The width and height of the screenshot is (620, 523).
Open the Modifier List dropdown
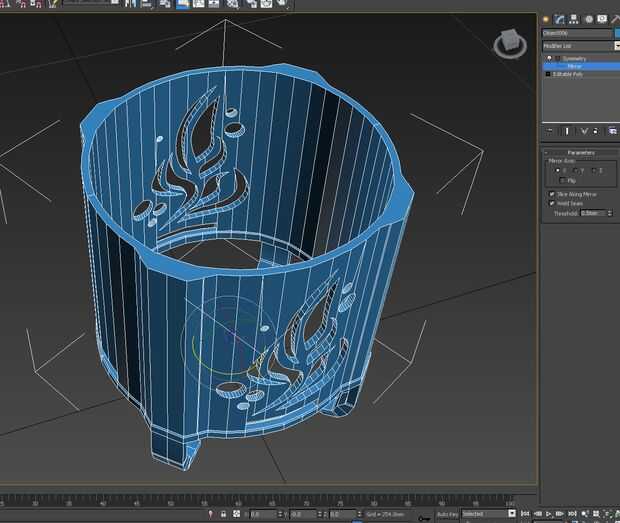click(579, 46)
